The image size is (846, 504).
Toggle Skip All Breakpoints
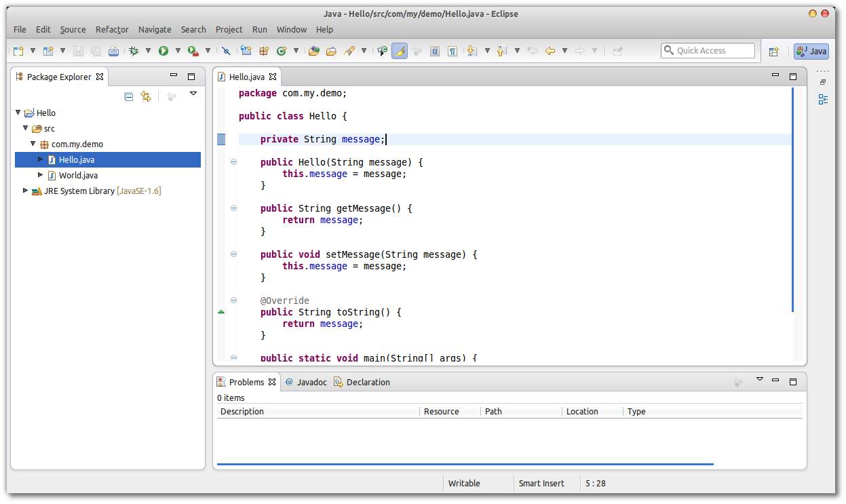coord(226,51)
